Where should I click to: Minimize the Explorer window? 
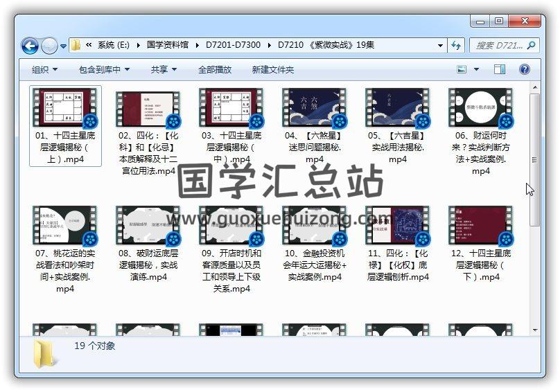coord(481,21)
